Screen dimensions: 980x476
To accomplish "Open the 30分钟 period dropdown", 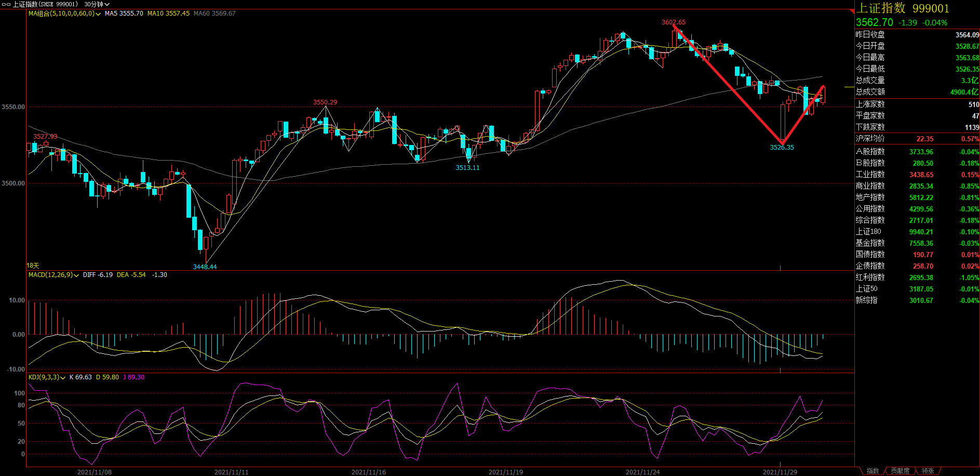I will pos(97,4).
